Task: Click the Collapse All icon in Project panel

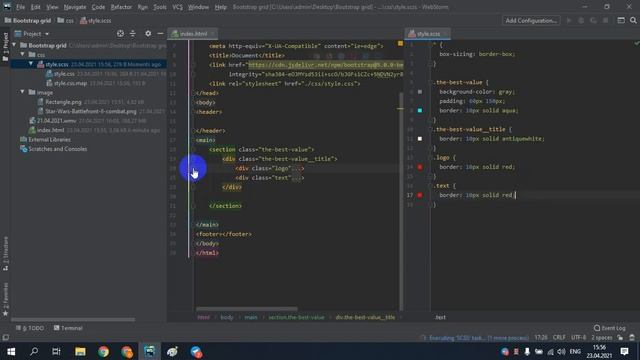Action: (133, 34)
